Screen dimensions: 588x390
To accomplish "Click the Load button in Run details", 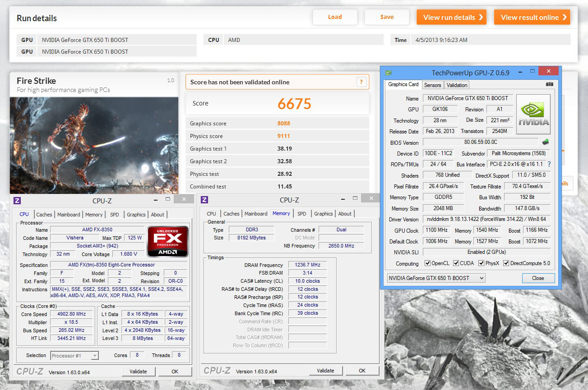I will click(x=335, y=17).
